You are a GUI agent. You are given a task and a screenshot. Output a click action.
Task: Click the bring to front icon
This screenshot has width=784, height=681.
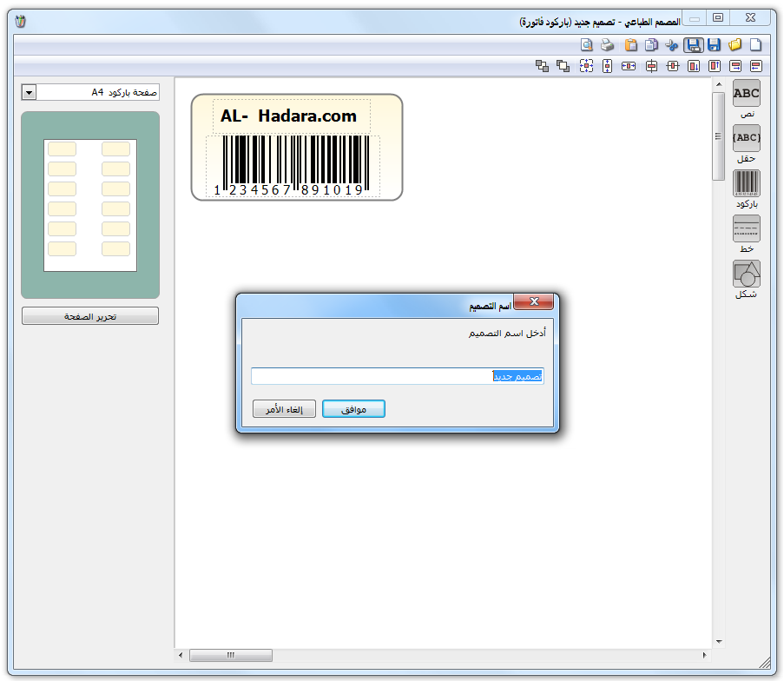pyautogui.click(x=563, y=65)
